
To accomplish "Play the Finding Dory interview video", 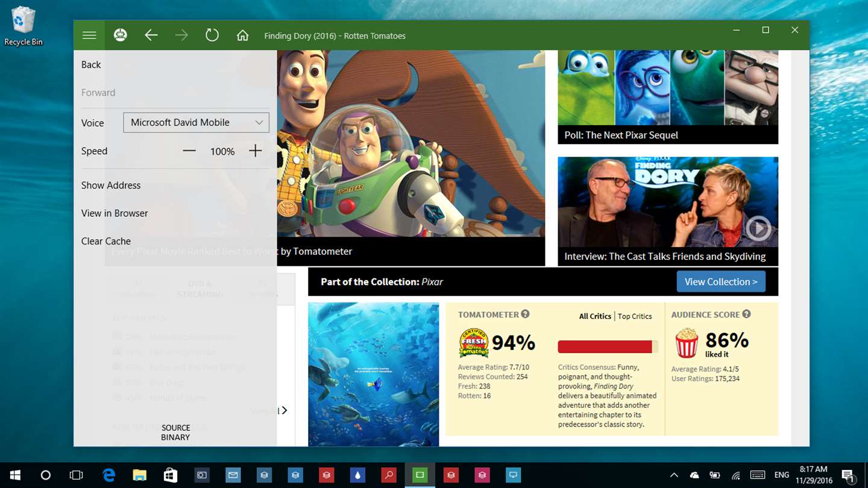I will point(758,228).
